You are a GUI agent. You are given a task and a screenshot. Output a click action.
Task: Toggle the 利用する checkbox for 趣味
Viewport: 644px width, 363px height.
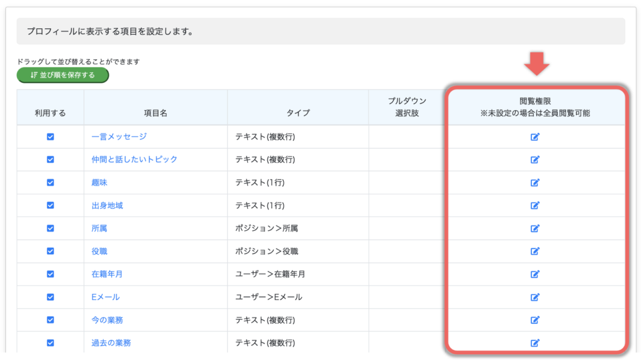(x=50, y=182)
